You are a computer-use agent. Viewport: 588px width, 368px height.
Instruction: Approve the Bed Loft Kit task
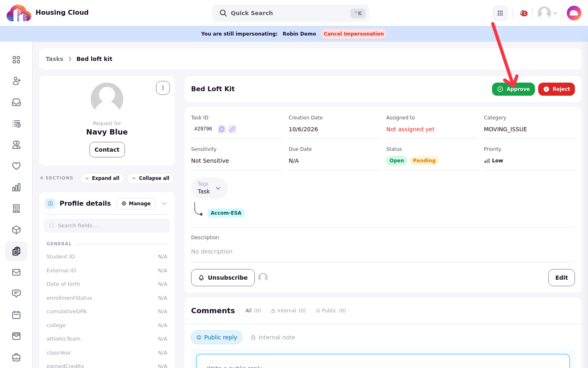pyautogui.click(x=513, y=89)
